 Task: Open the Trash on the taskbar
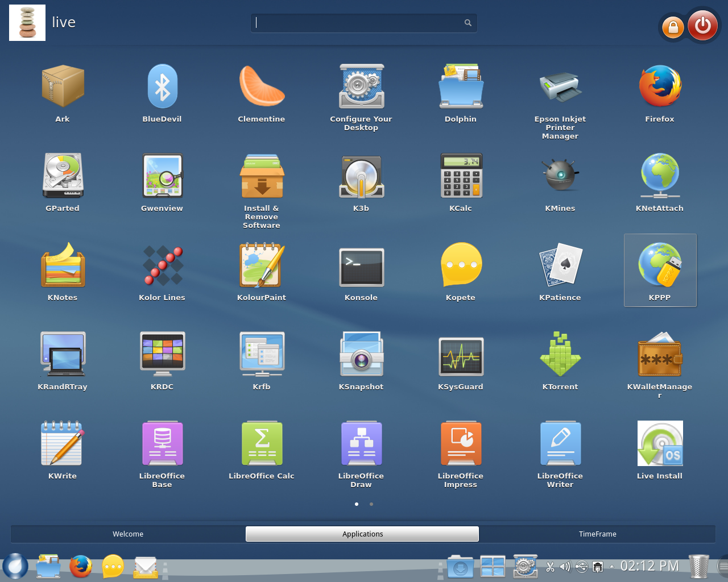point(699,566)
